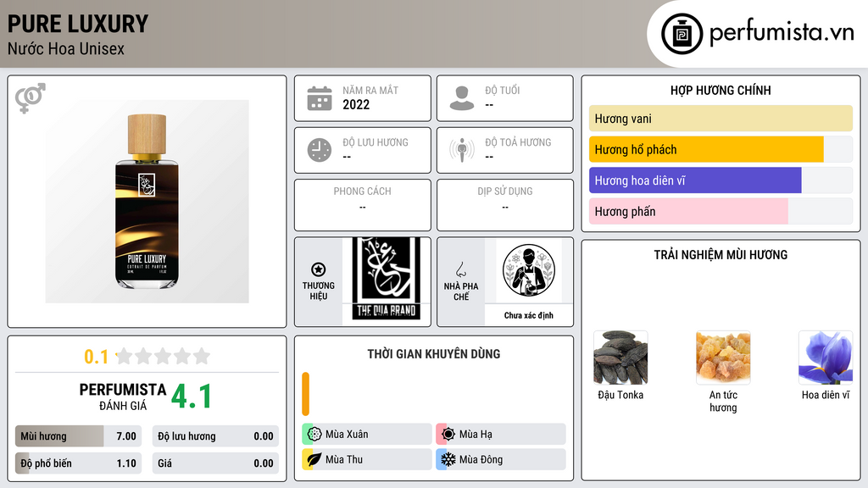Click the clock icon beside Độ Lưu Hương

tap(320, 150)
